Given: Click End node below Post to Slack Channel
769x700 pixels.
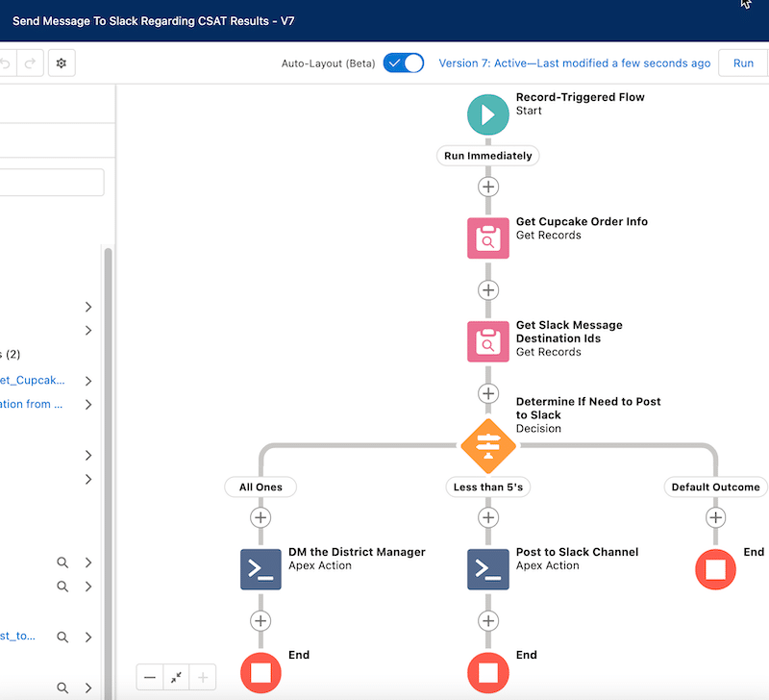Looking at the screenshot, I should [x=488, y=672].
